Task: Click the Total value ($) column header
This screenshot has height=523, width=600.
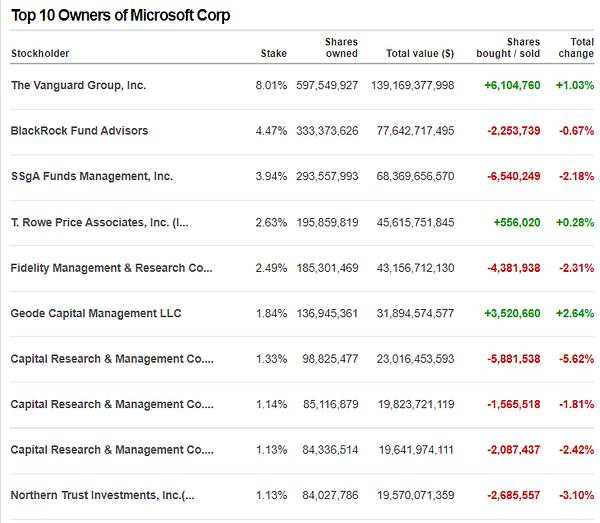Action: pos(420,54)
